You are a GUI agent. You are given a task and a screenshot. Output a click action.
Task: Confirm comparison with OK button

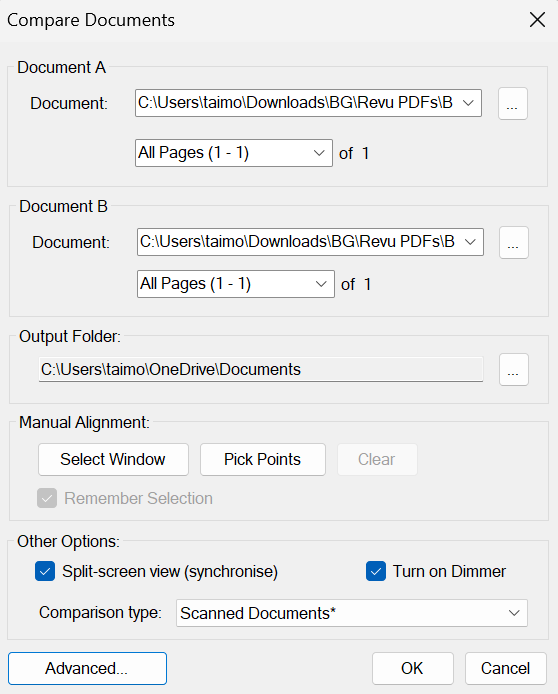(412, 668)
